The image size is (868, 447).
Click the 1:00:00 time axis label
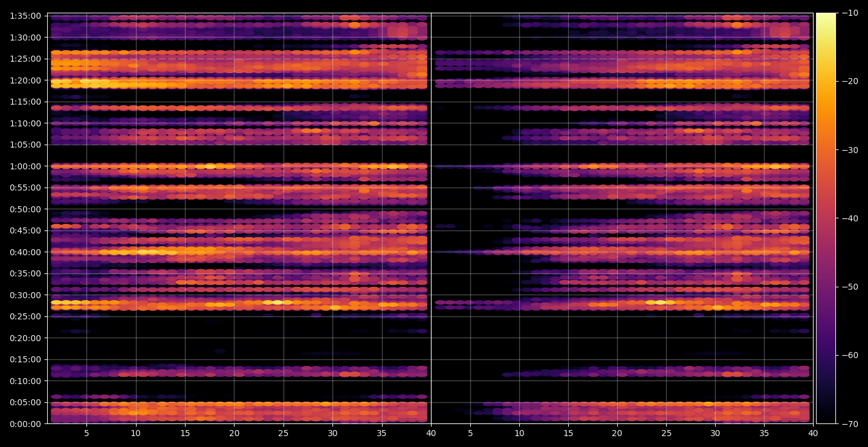point(25,166)
